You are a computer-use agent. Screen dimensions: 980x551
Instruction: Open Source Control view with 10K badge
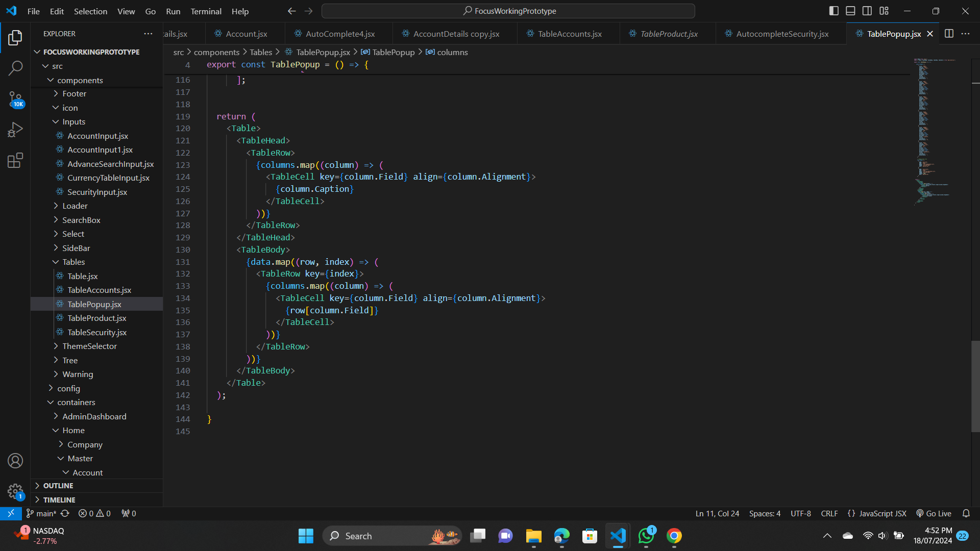[15, 99]
